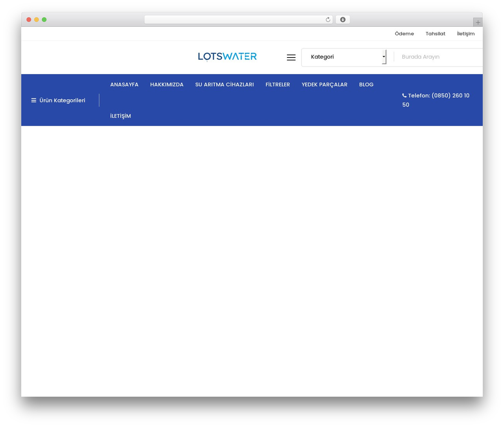Screen dimensions: 504x427
Task: Click İLETİŞİM in the blue navigation bar
Action: (x=120, y=116)
